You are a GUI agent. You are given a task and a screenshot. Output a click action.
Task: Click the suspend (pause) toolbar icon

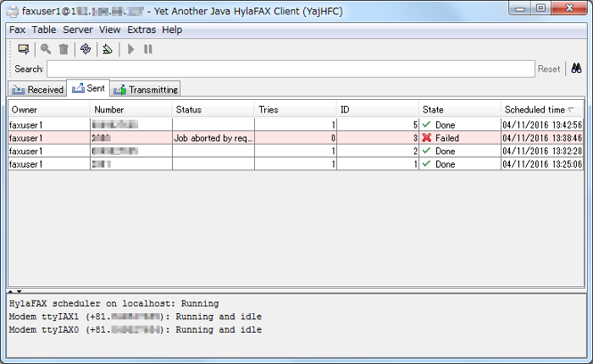coord(148,49)
